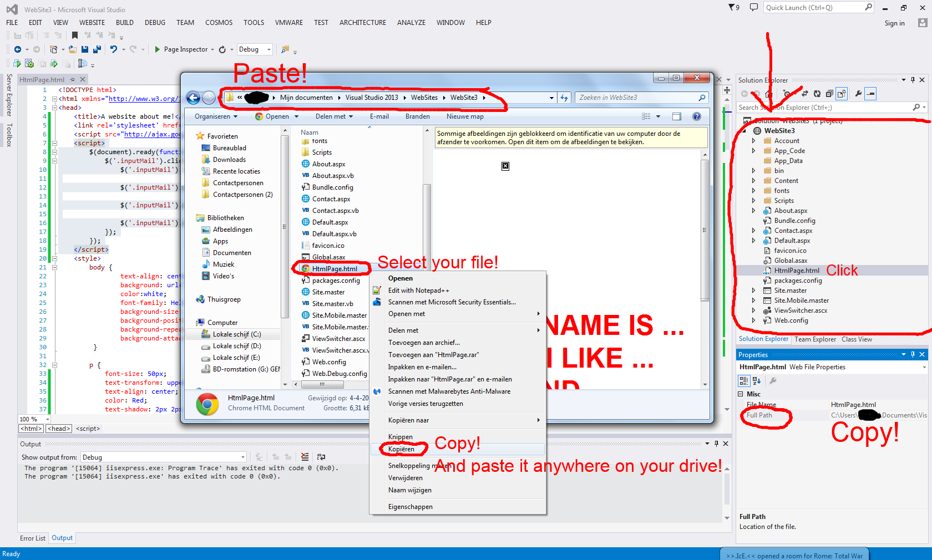
Task: Toggle Show All Files in Solution Explorer
Action: click(841, 94)
